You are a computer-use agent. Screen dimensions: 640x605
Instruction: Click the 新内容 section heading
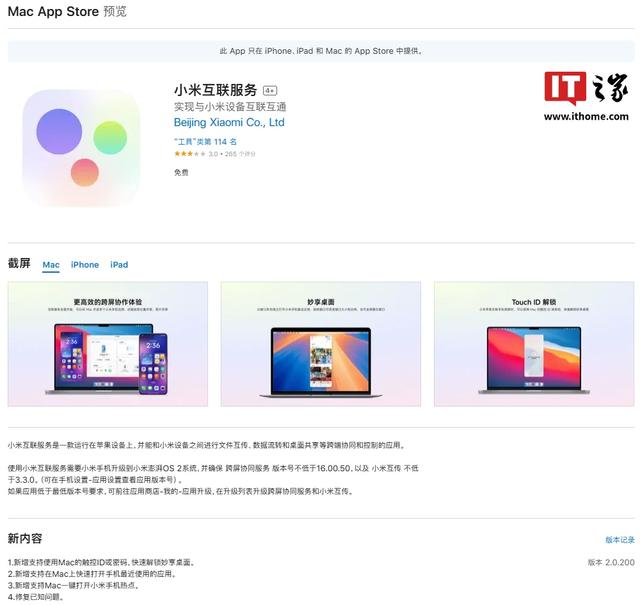point(25,538)
